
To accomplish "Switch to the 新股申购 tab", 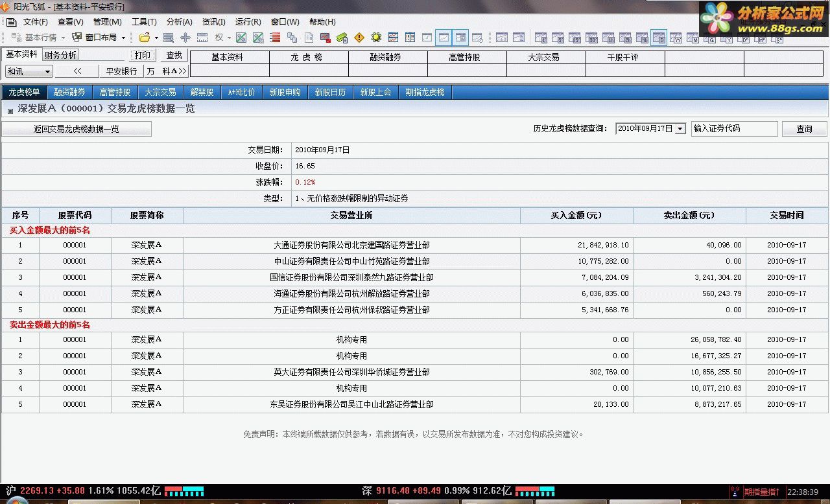I will 285,93.
